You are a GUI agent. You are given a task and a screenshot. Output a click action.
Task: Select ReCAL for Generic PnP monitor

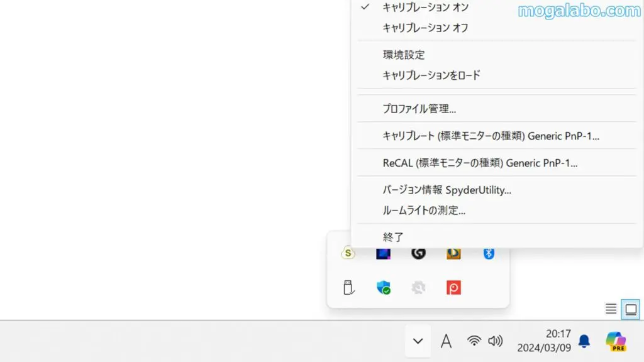pyautogui.click(x=479, y=163)
